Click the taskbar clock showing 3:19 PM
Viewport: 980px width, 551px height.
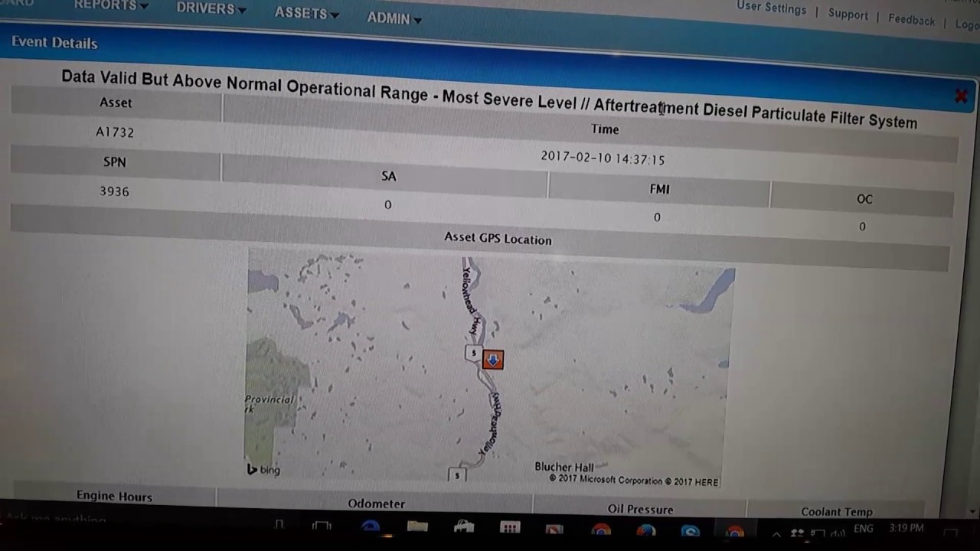point(906,528)
